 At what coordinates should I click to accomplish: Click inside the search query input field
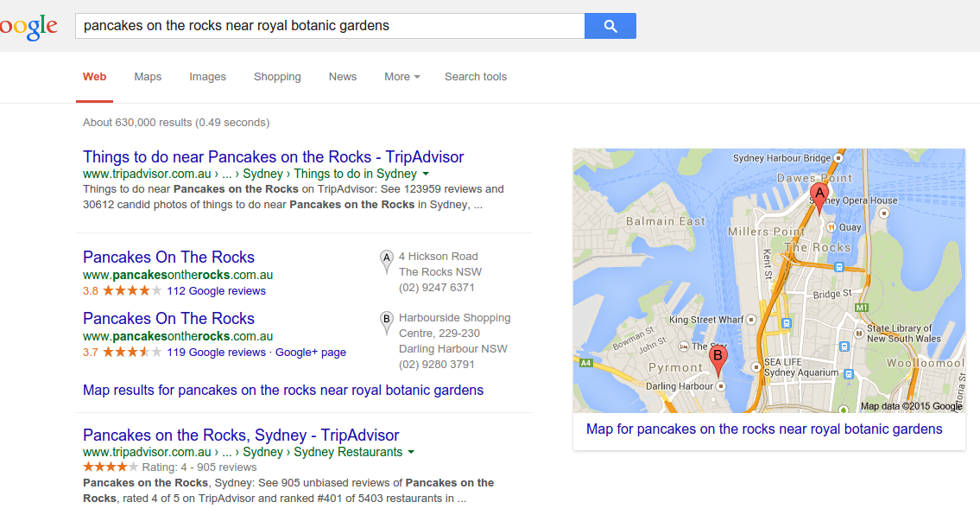(x=330, y=26)
